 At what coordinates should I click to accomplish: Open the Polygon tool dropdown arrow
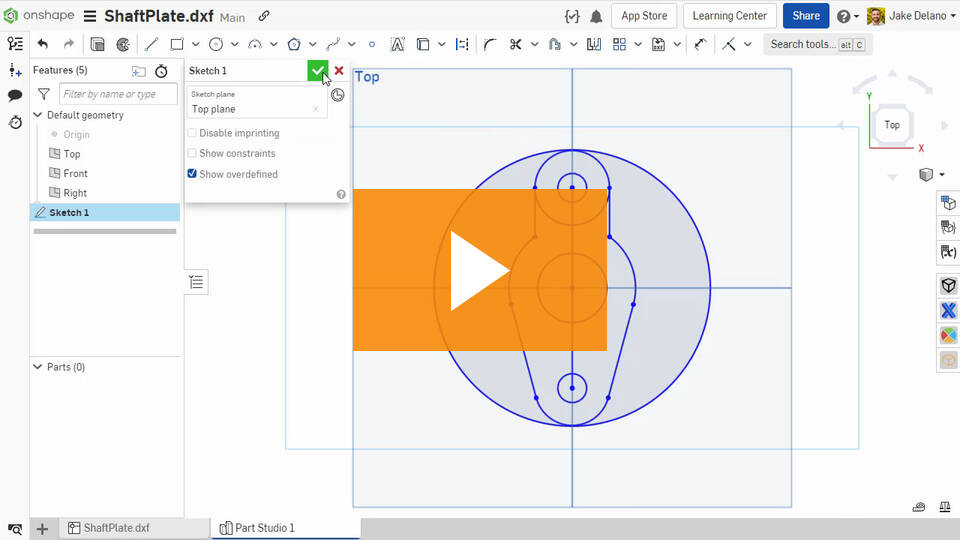[x=313, y=44]
